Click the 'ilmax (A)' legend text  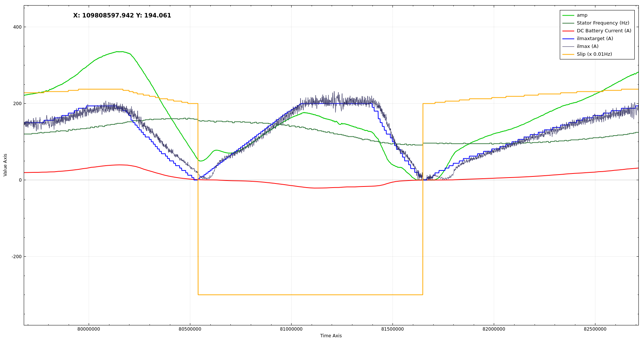click(x=587, y=46)
